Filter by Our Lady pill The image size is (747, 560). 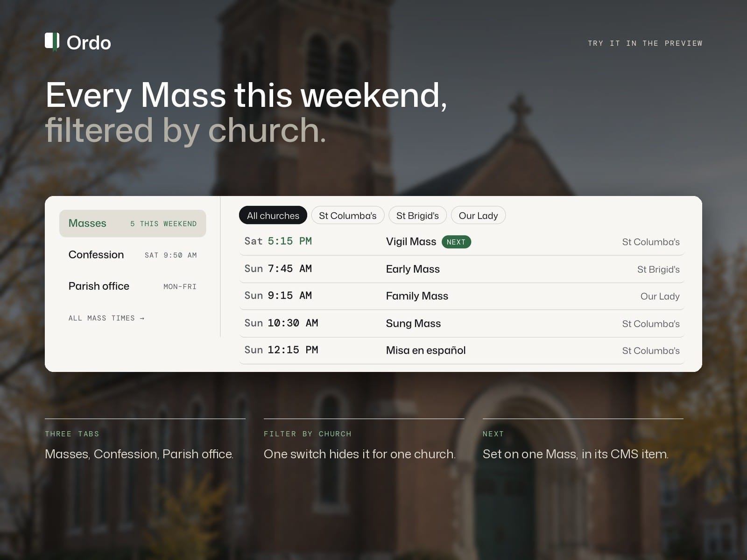coord(479,216)
